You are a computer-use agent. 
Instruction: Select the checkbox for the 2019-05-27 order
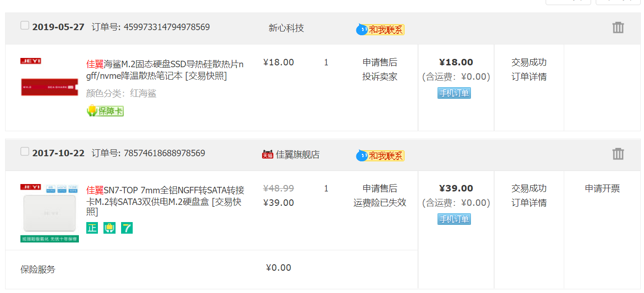[x=25, y=25]
